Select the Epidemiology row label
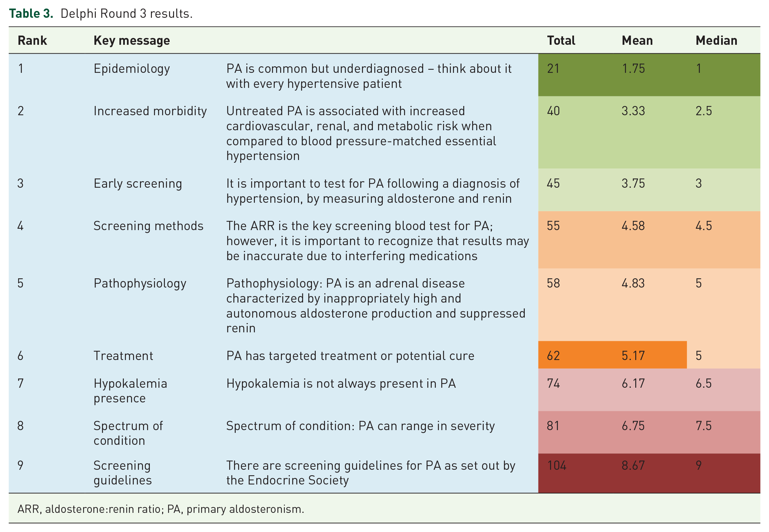The height and width of the screenshot is (532, 769). pyautogui.click(x=132, y=69)
